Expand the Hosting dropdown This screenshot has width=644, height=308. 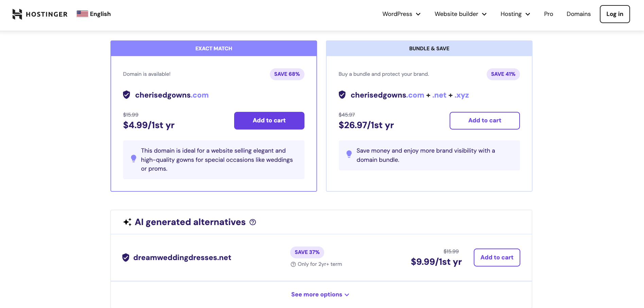pos(515,14)
